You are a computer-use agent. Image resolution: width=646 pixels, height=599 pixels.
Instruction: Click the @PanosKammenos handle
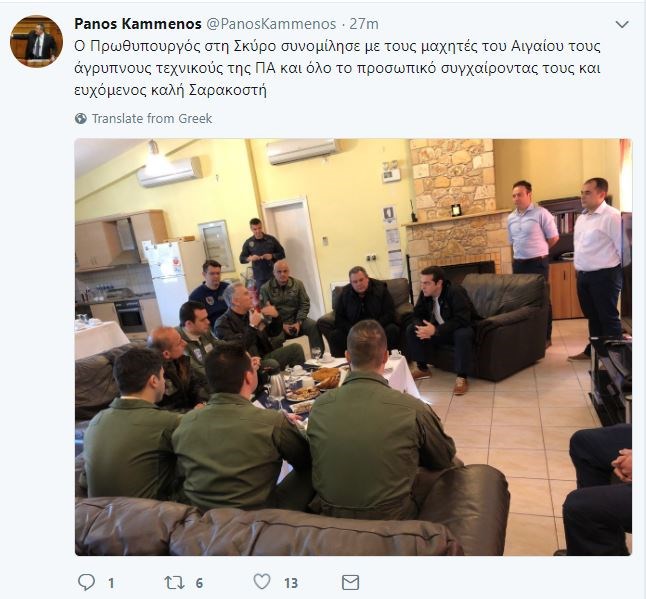271,24
